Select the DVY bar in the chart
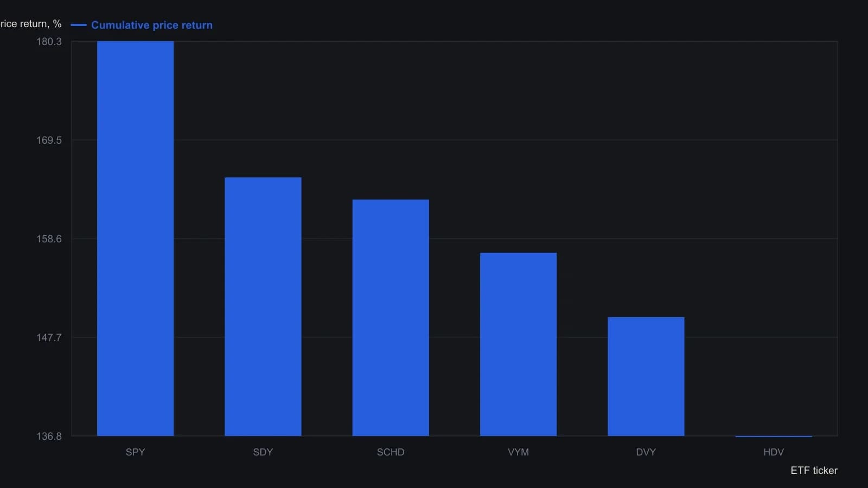 pos(646,376)
